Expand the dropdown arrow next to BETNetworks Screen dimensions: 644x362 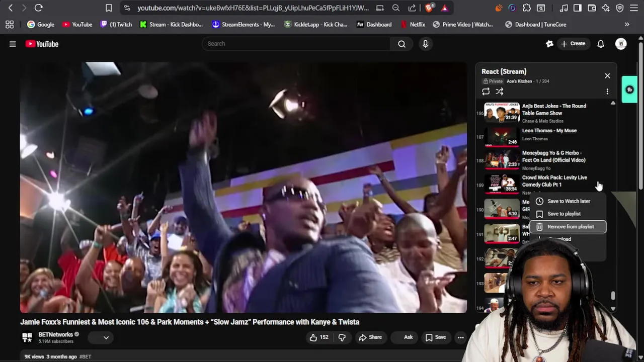tap(106, 337)
